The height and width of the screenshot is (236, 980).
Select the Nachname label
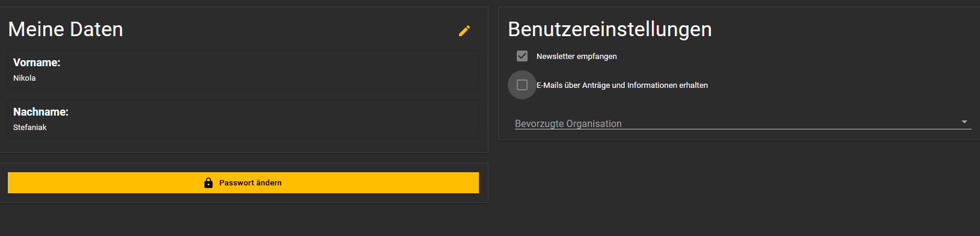coord(41,112)
